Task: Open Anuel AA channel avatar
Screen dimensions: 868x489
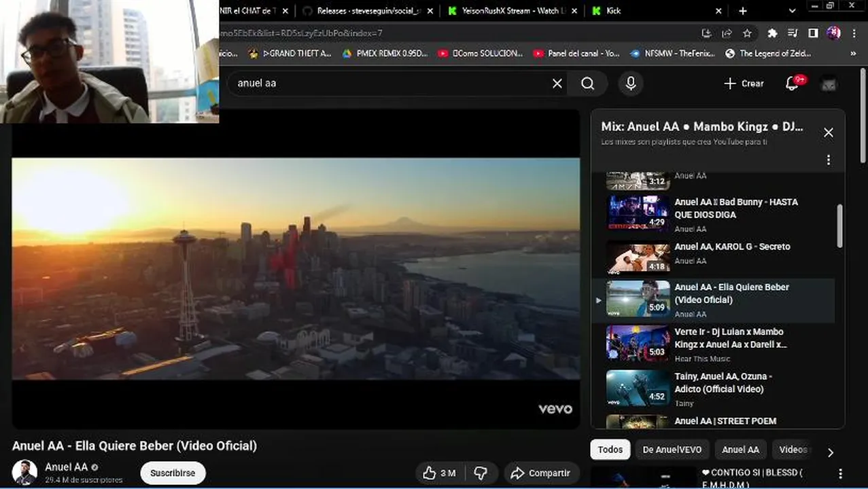Action: 24,473
